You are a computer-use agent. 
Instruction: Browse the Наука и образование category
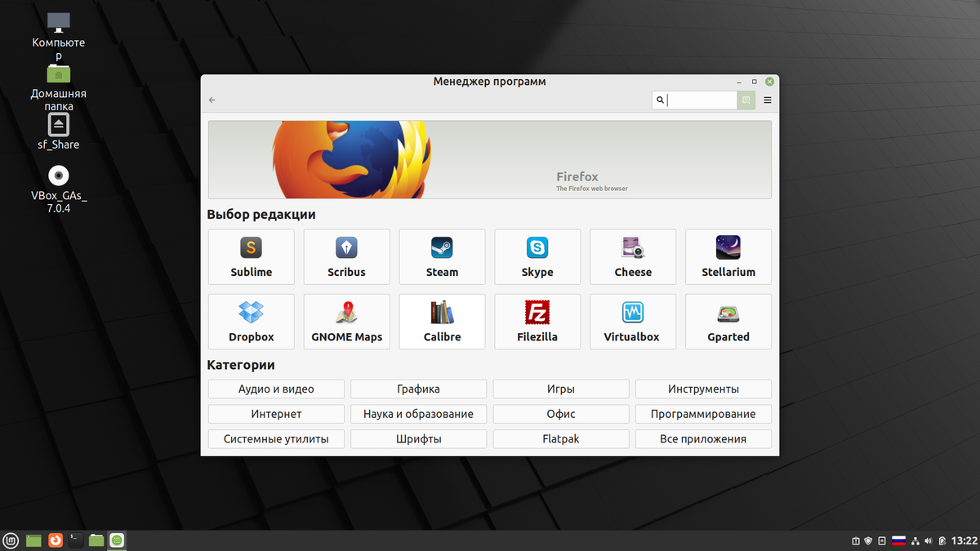coord(419,414)
